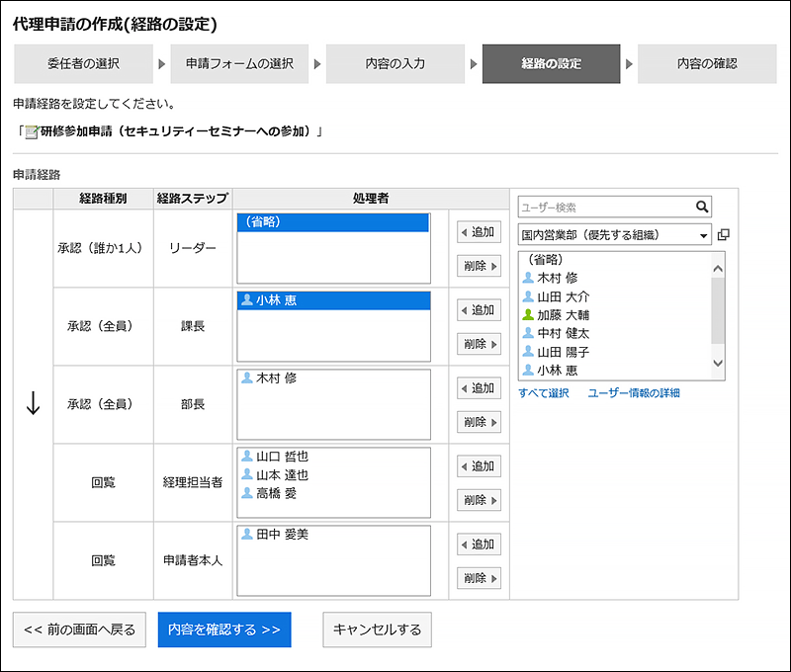Click the user list scrollbar thumb
The height and width of the screenshot is (672, 791).
(x=718, y=310)
